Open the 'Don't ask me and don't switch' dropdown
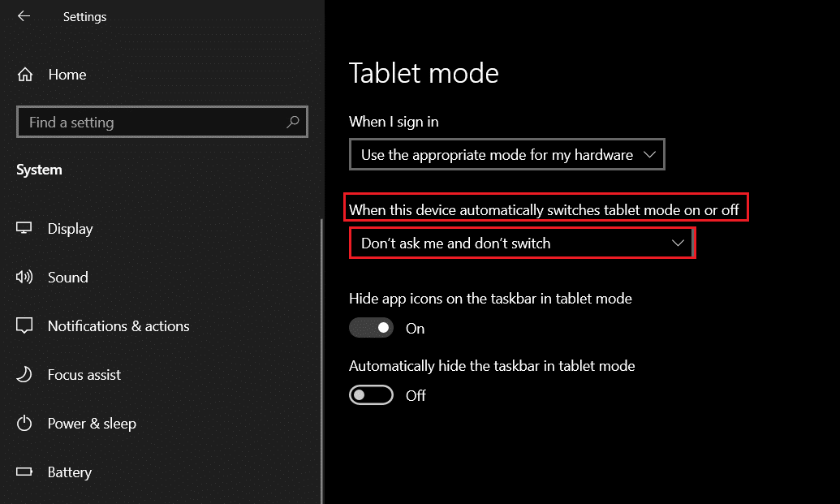The width and height of the screenshot is (840, 504). coord(521,243)
